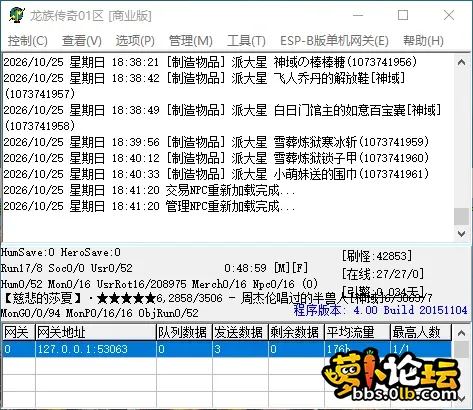The height and width of the screenshot is (410, 473).
Task: Open the 管理(M) menu
Action: tap(191, 41)
